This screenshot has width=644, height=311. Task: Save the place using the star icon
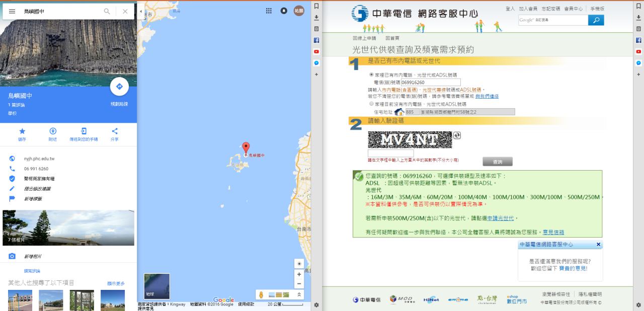tap(22, 131)
